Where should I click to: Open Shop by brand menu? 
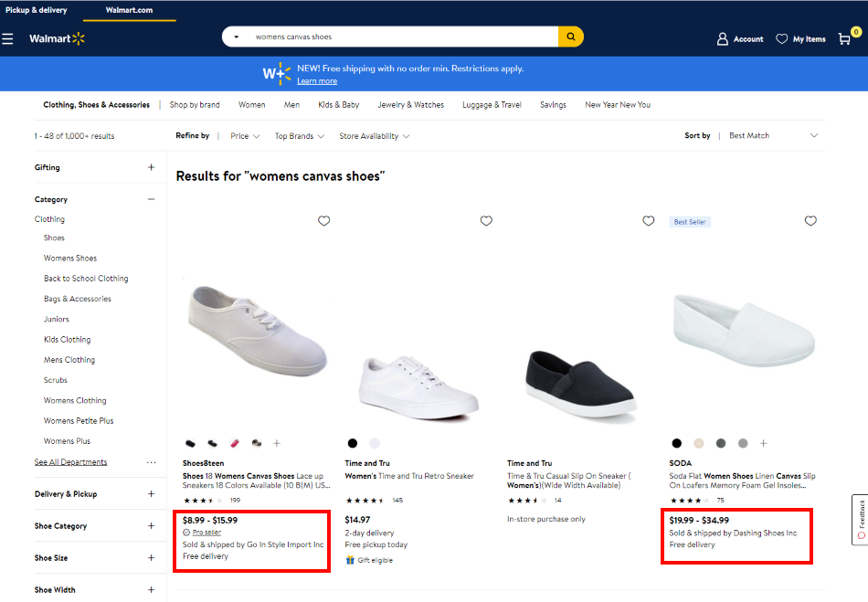click(195, 104)
